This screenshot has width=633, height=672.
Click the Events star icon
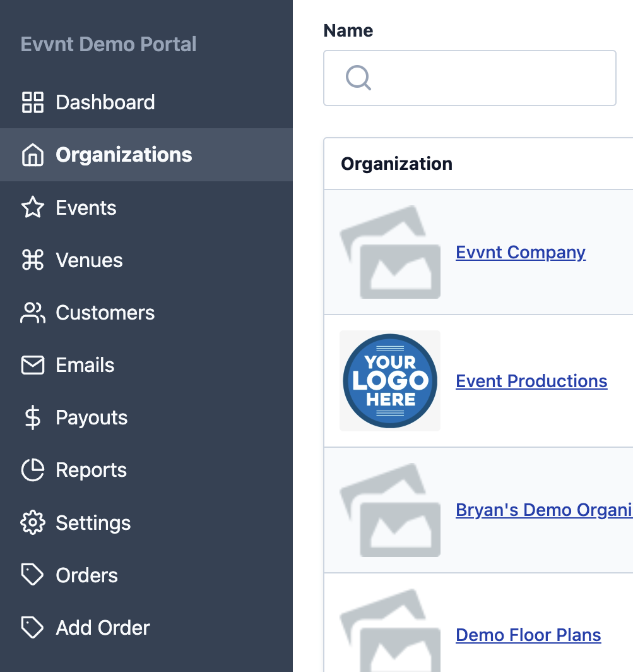click(x=33, y=207)
